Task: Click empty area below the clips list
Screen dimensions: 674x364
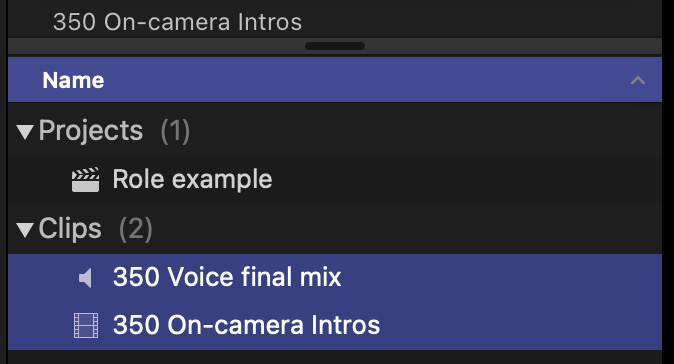Action: pos(335,357)
